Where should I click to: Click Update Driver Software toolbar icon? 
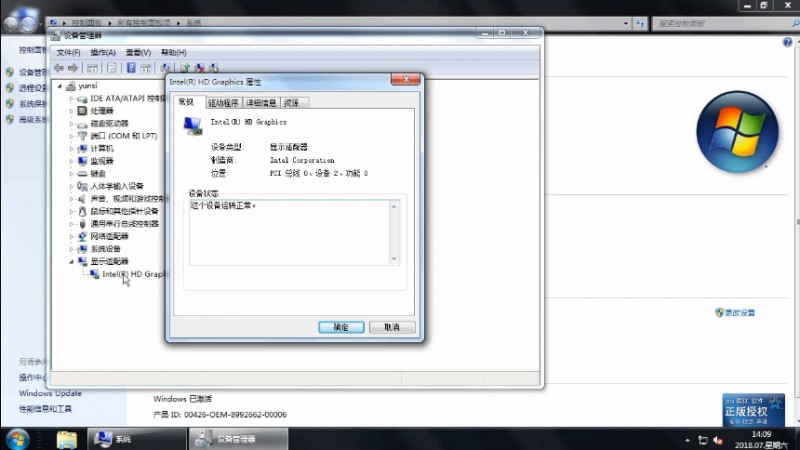click(185, 68)
